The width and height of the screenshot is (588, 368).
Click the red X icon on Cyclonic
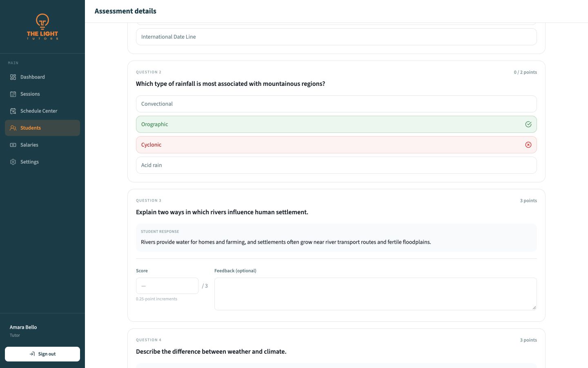pyautogui.click(x=528, y=145)
